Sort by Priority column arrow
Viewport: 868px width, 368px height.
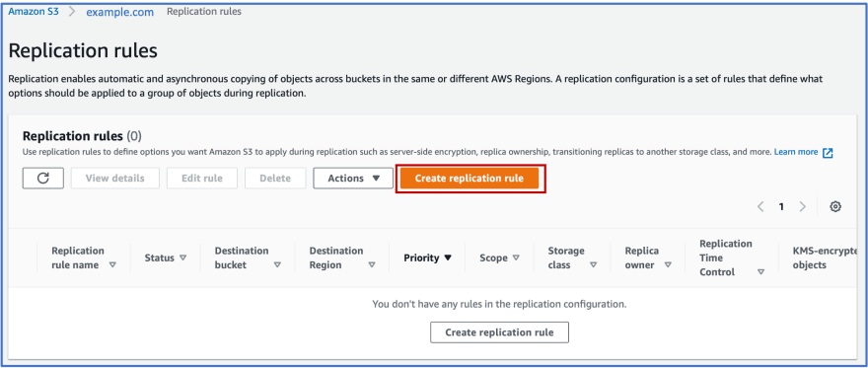pos(448,258)
